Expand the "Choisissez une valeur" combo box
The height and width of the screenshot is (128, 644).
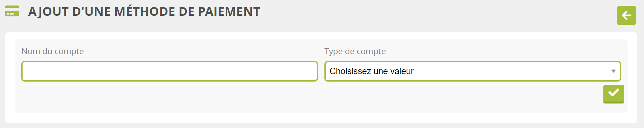click(x=472, y=71)
